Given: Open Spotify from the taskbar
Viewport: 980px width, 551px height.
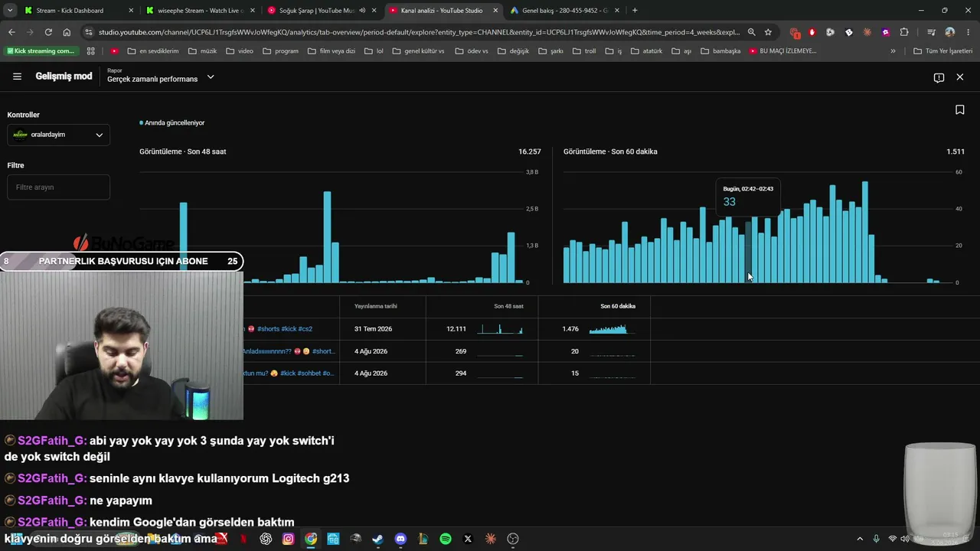Looking at the screenshot, I should coord(446,539).
